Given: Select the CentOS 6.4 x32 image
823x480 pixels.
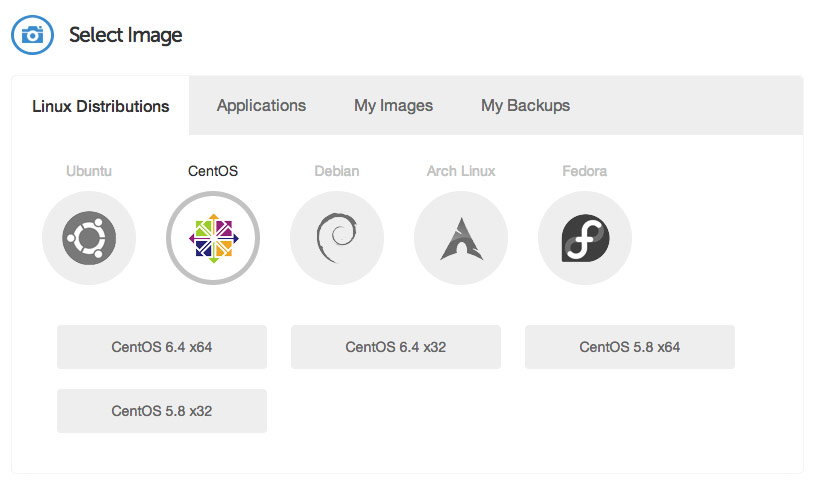Looking at the screenshot, I should coord(396,347).
